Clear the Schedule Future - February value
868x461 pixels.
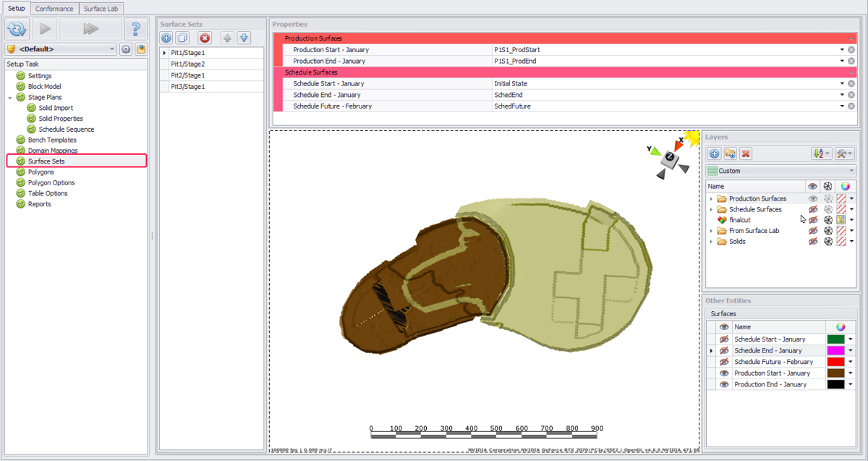point(851,106)
